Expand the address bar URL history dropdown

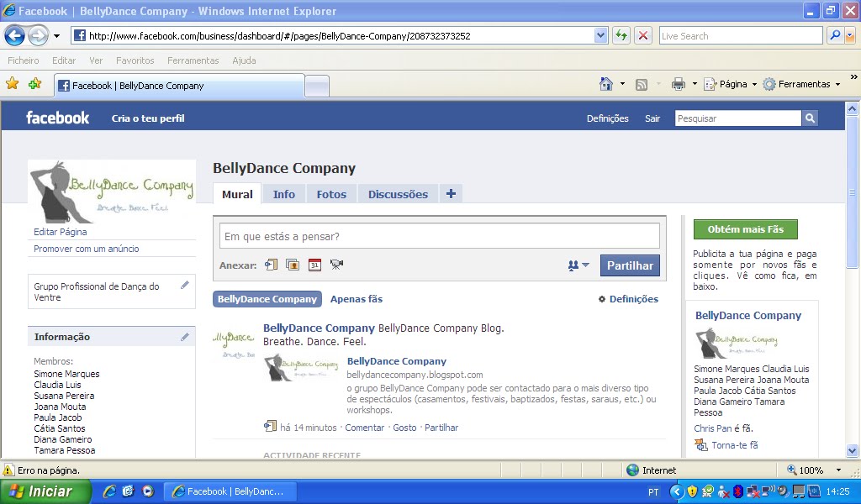point(600,36)
